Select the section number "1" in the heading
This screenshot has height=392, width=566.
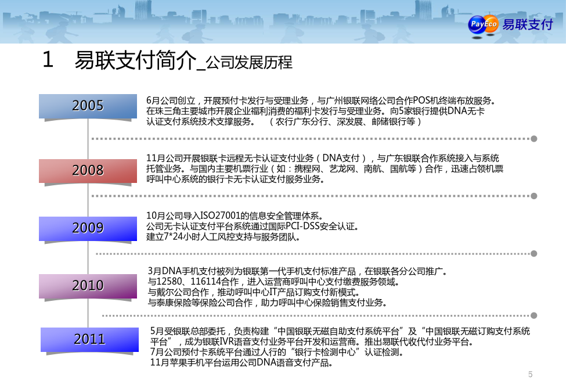point(48,60)
